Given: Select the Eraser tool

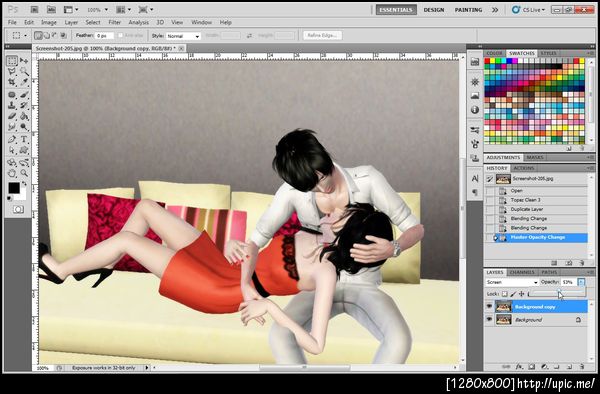Looking at the screenshot, I should click(12, 116).
